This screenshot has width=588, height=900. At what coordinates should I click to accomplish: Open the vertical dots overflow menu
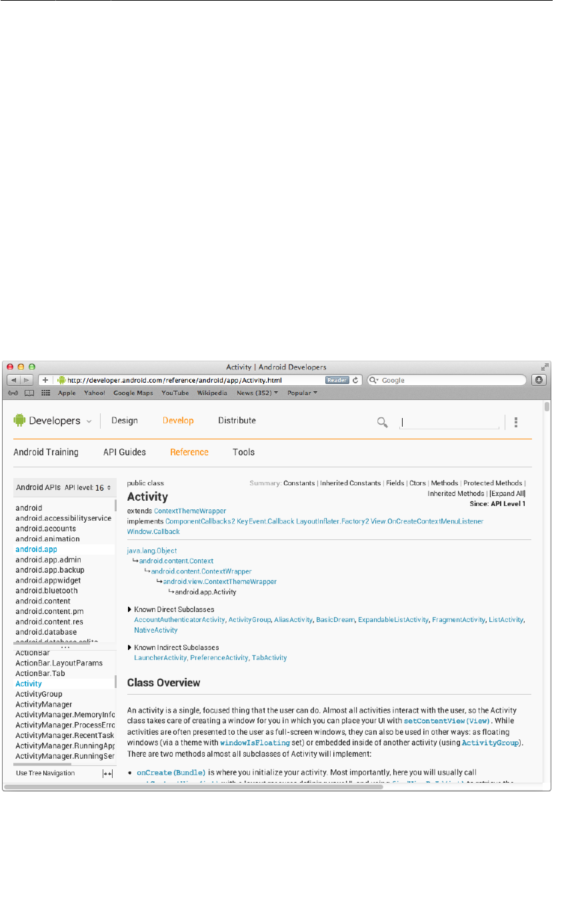coord(516,422)
